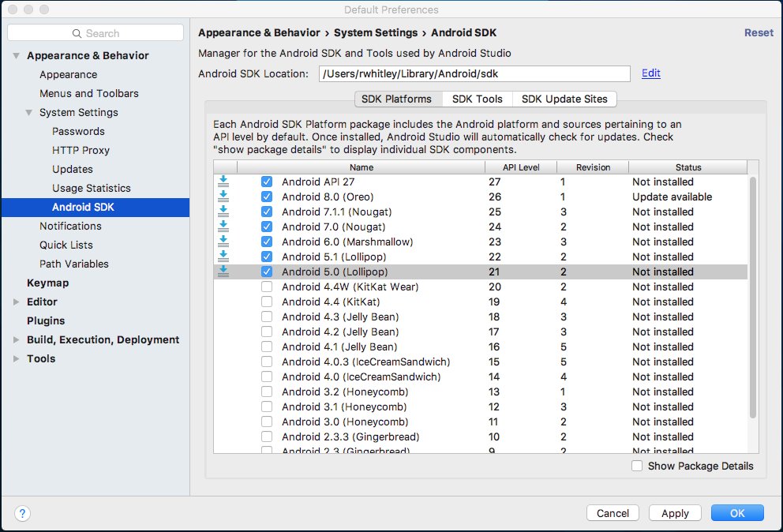Screen dimensions: 783x532
Task: Sort by the Name column header
Action: pyautogui.click(x=361, y=167)
